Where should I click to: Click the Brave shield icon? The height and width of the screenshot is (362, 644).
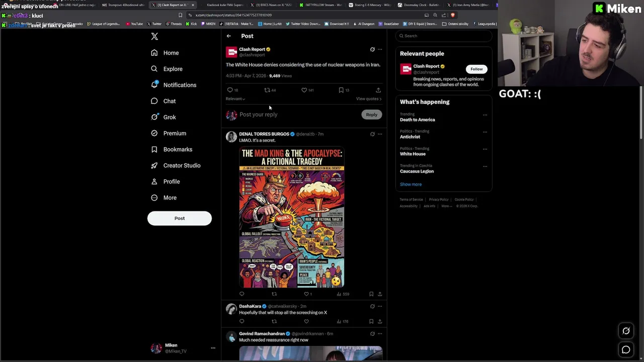tap(452, 15)
